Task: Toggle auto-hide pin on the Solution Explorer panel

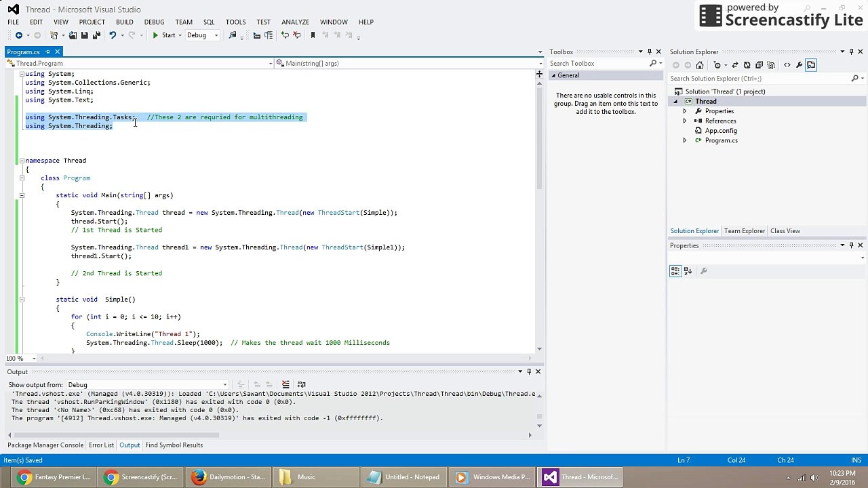Action: pos(851,52)
